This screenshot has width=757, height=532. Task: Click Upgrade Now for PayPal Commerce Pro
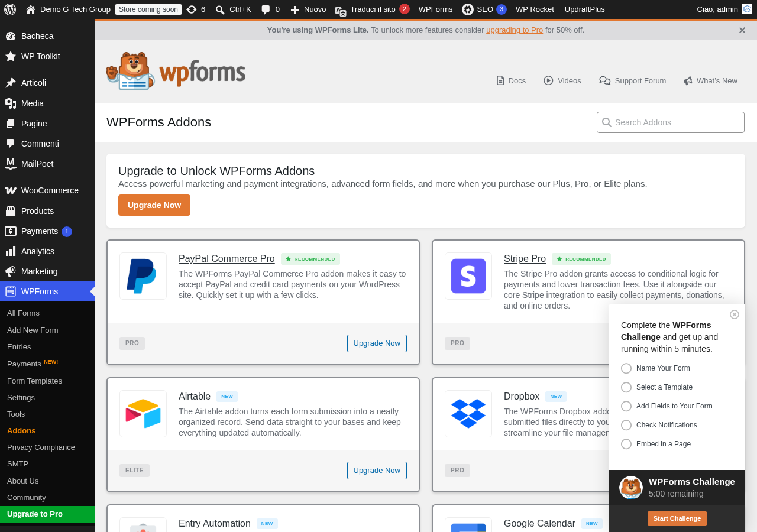377,343
